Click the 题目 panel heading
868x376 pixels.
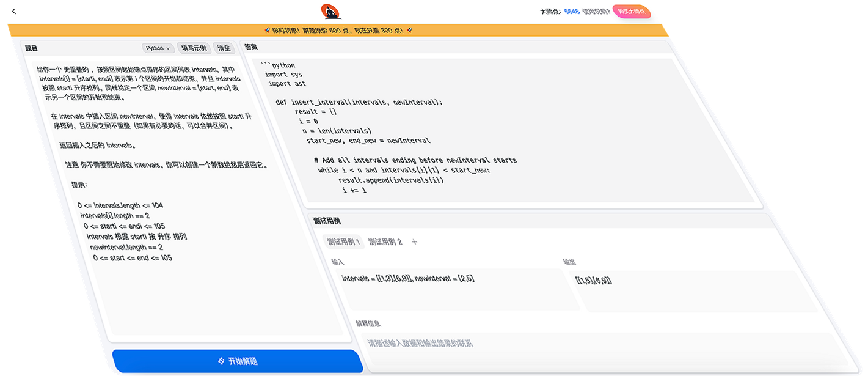pos(31,48)
